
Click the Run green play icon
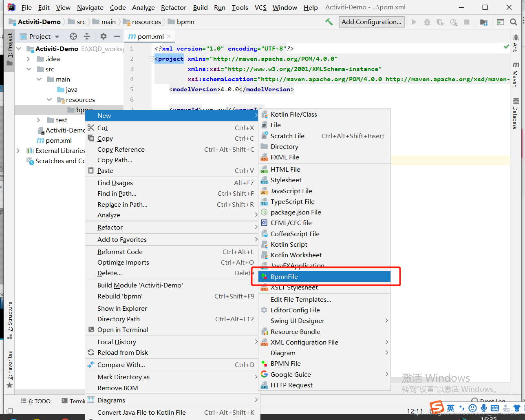click(414, 22)
